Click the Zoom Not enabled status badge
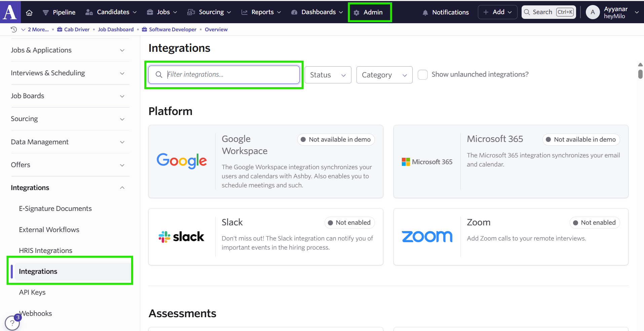Image resolution: width=644 pixels, height=331 pixels. click(x=595, y=223)
